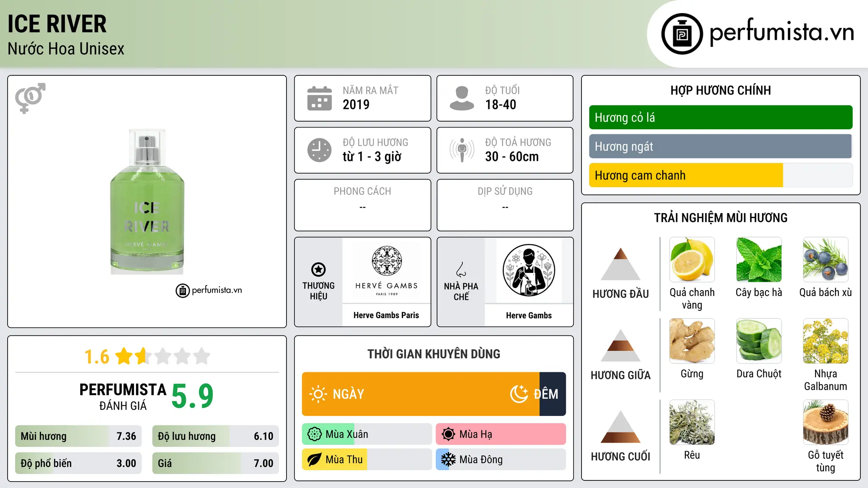This screenshot has width=868, height=488.
Task: Select the Dưa Chuột cucumber thumbnail
Action: pyautogui.click(x=759, y=341)
